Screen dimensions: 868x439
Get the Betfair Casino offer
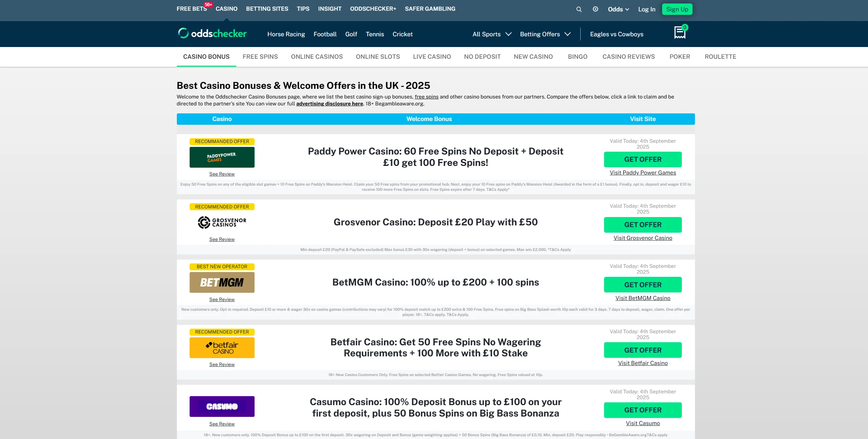(x=643, y=350)
